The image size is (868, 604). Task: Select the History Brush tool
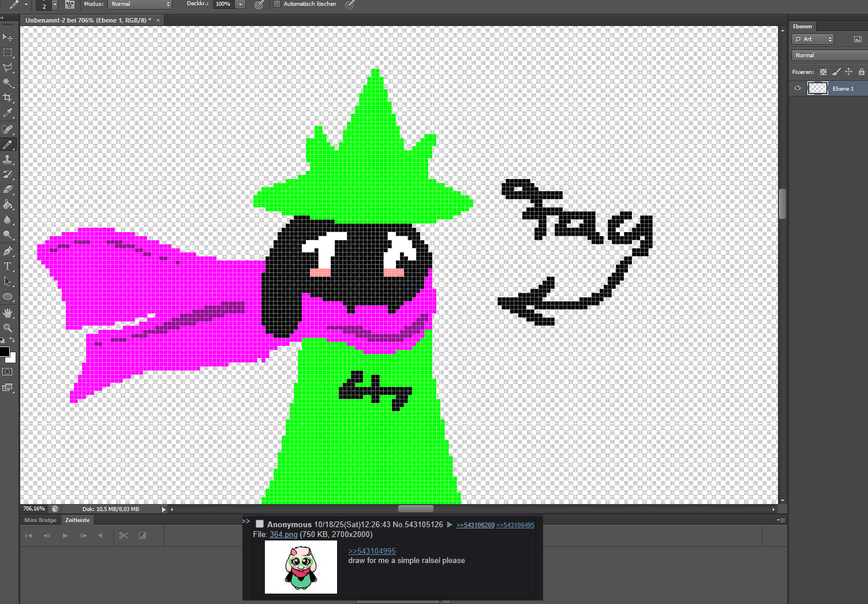pyautogui.click(x=8, y=174)
